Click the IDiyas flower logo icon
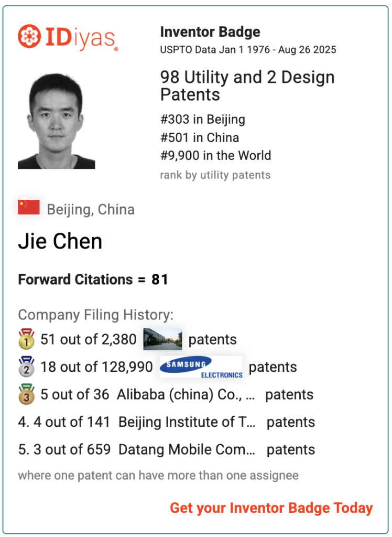The height and width of the screenshot is (537, 392). pos(29,36)
